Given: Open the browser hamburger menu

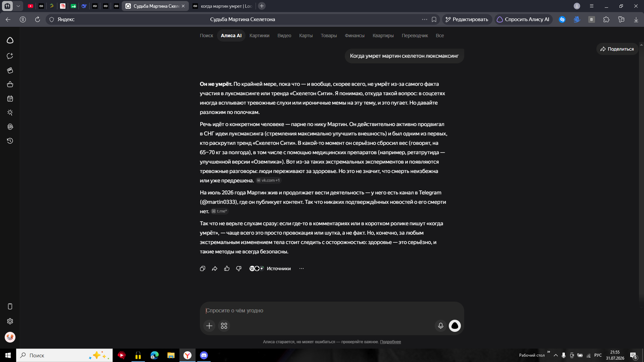Looking at the screenshot, I should pyautogui.click(x=592, y=6).
